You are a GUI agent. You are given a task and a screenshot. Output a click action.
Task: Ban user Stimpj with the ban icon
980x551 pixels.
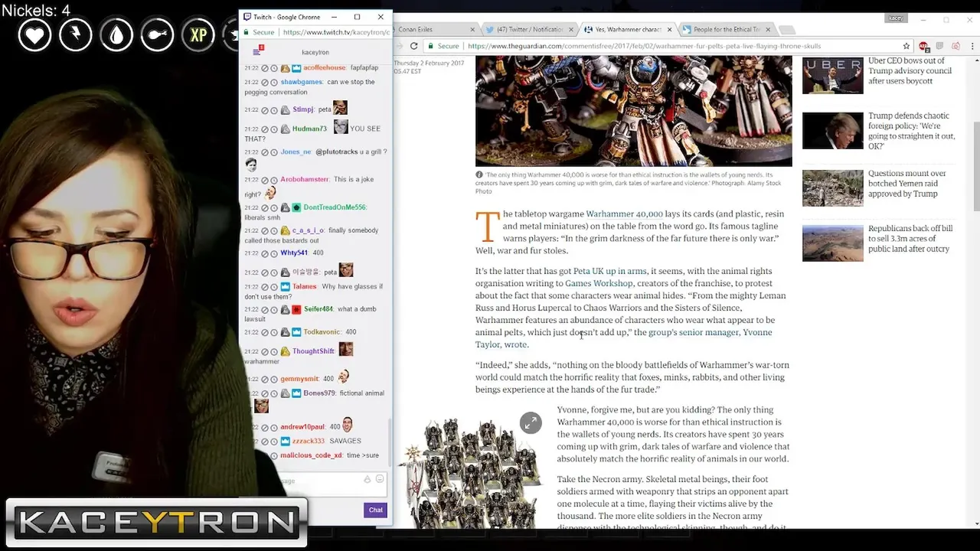[x=265, y=109]
